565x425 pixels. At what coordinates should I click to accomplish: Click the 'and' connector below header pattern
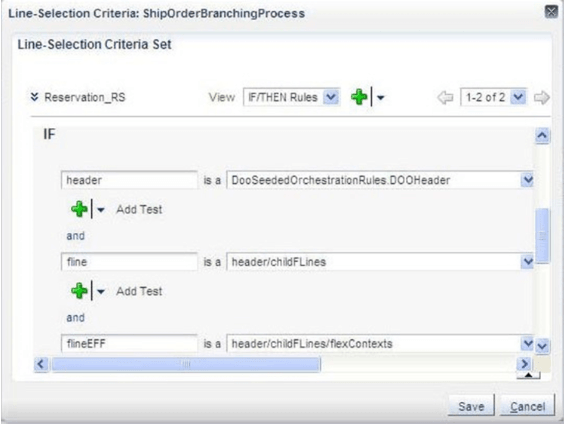point(75,236)
